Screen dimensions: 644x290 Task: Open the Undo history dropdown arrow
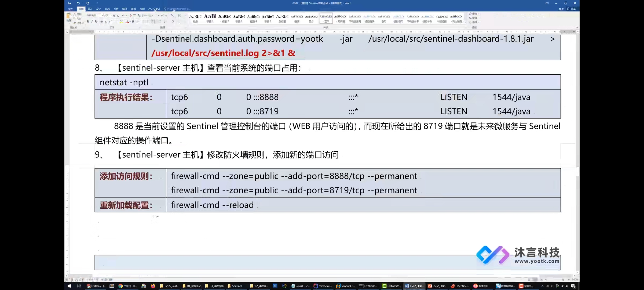[82, 3]
